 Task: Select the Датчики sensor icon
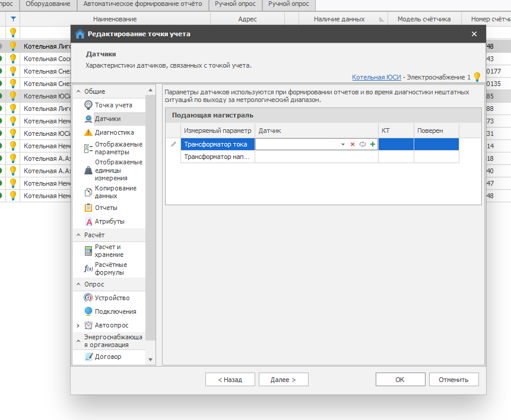pos(88,119)
